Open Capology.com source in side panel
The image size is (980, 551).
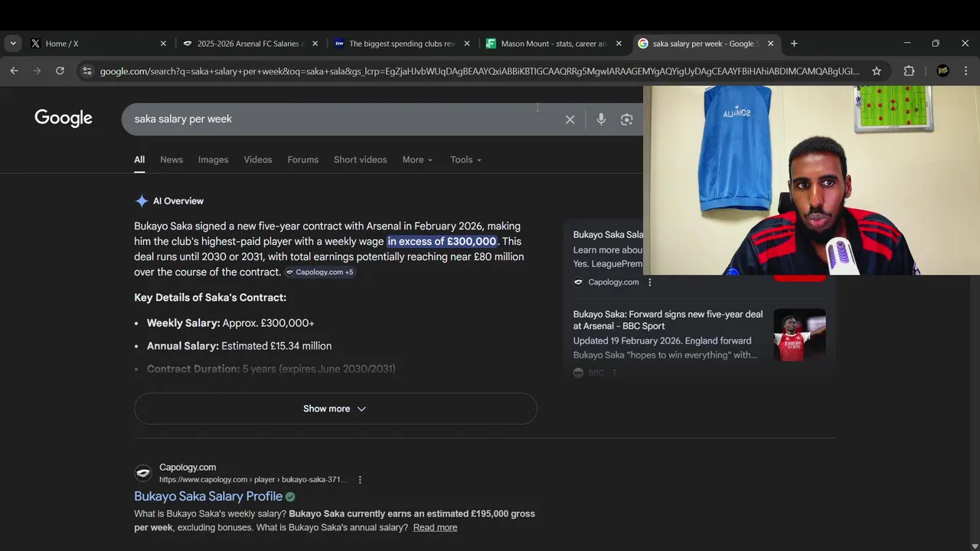613,282
